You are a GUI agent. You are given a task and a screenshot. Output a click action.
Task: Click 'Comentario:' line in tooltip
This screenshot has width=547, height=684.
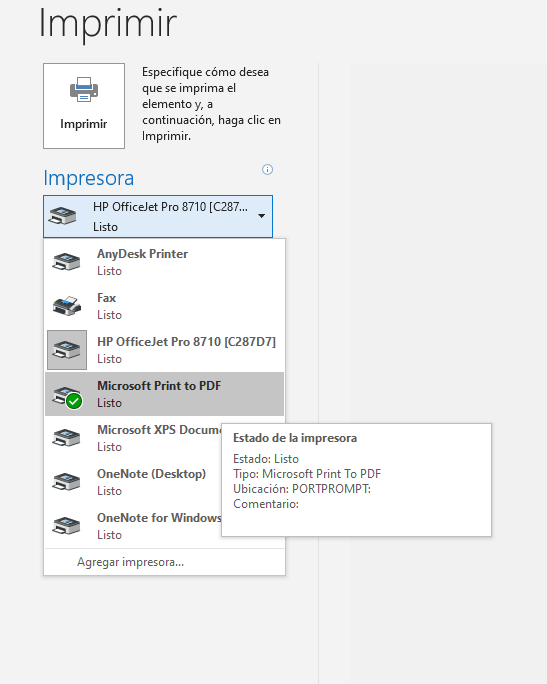[266, 504]
